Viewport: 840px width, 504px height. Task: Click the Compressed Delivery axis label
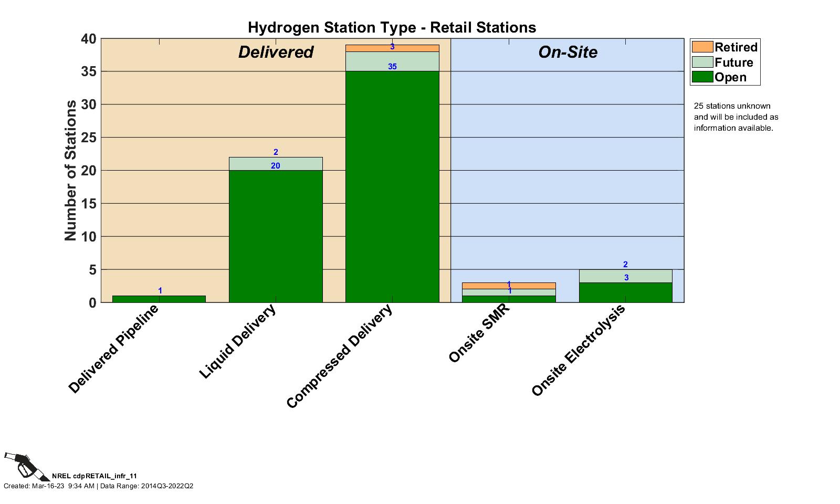coord(339,356)
